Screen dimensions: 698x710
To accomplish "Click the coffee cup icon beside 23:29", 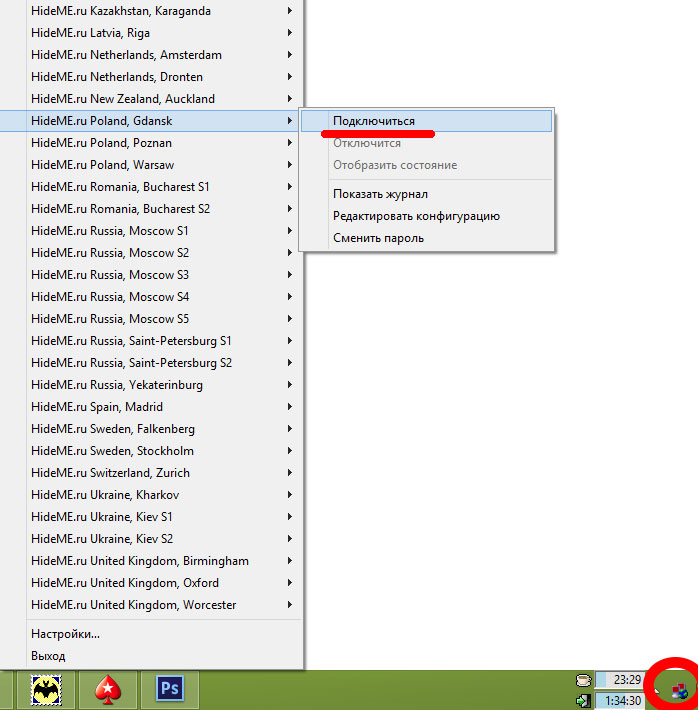I will 583,680.
